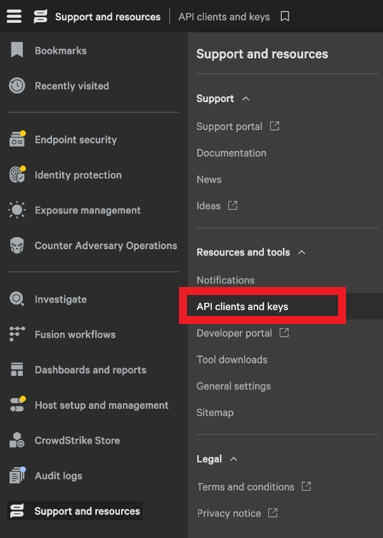Click the Investigate magnifier icon
383x538 pixels.
(16, 299)
